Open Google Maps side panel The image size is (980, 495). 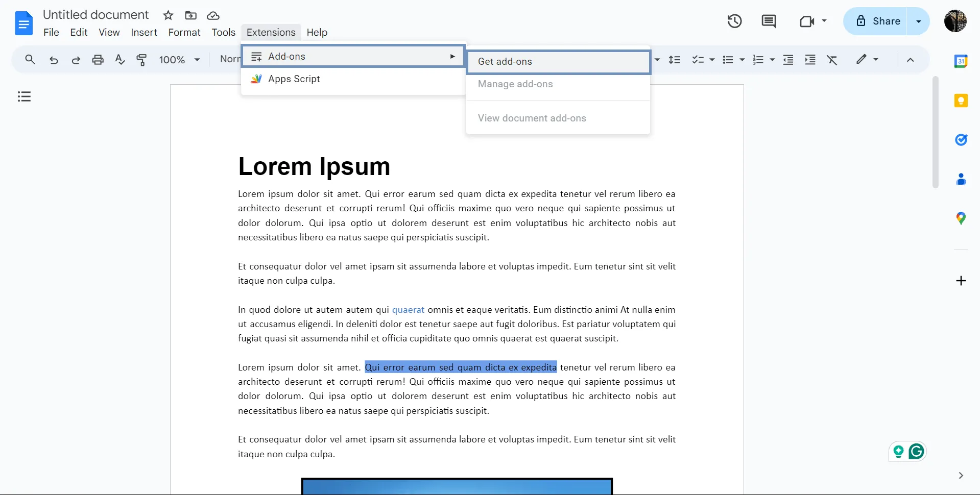pos(961,218)
